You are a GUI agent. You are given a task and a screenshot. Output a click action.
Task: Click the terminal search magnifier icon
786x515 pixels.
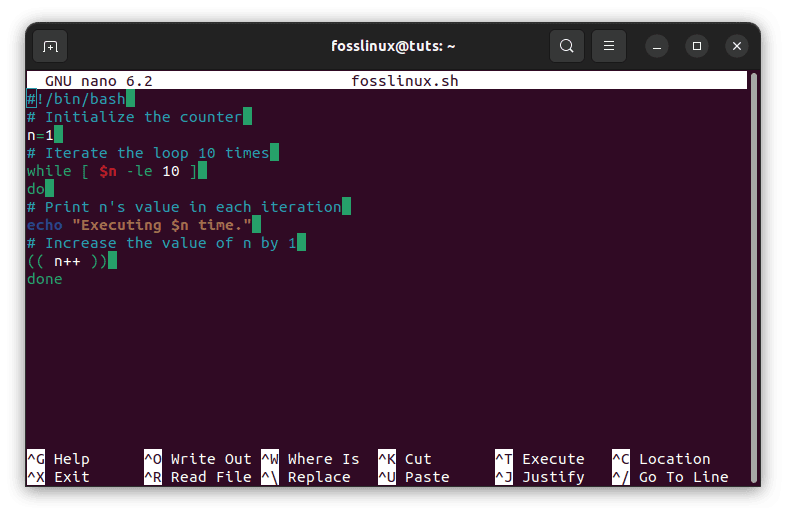coord(566,46)
